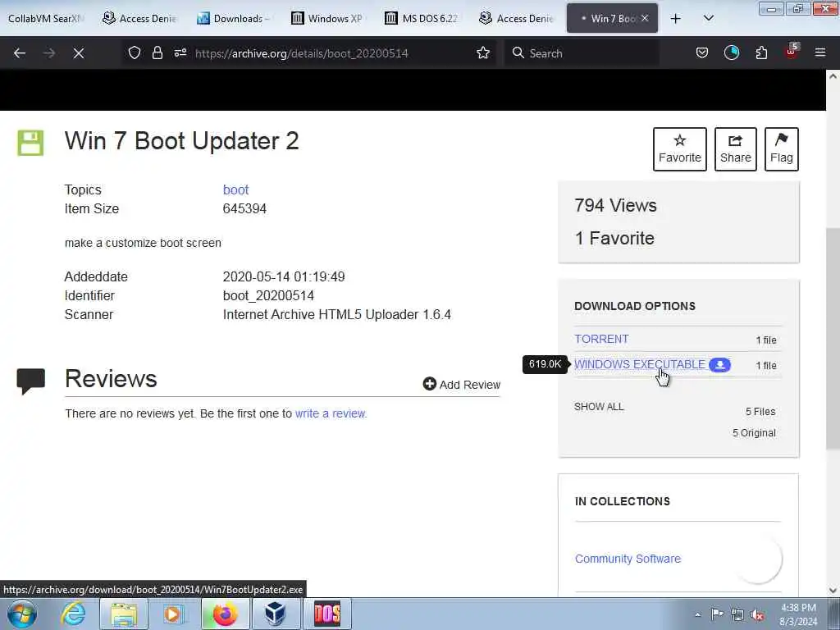Show all download files
This screenshot has height=630, width=840.
pos(599,407)
